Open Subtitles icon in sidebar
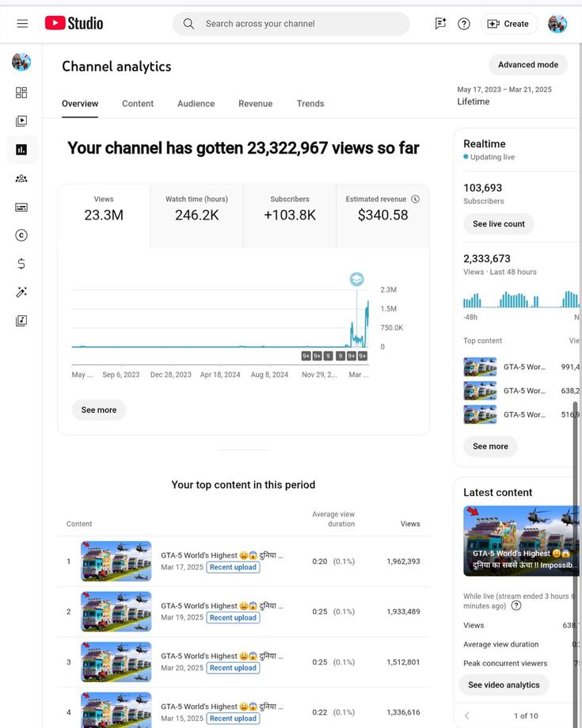582x728 pixels. click(x=21, y=207)
